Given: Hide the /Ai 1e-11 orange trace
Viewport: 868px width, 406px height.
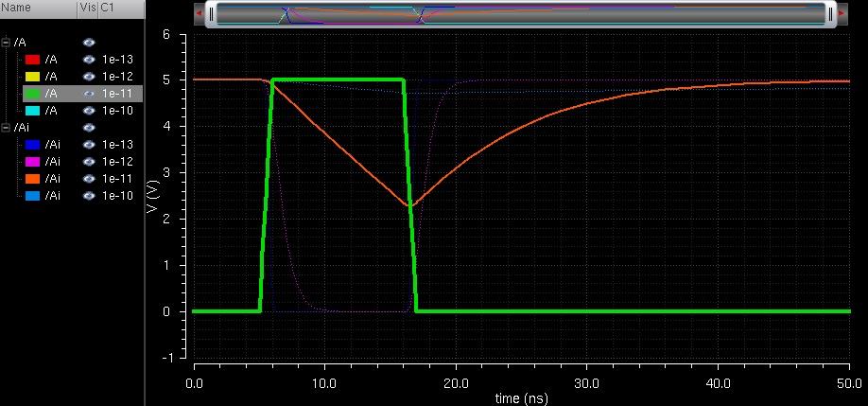Looking at the screenshot, I should (x=89, y=179).
